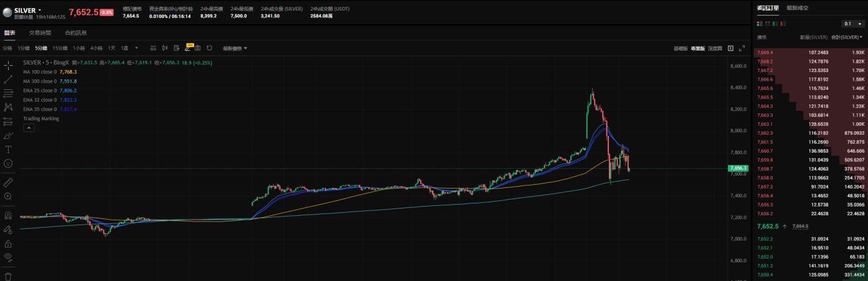Select the trend line drawing tool

(x=8, y=79)
